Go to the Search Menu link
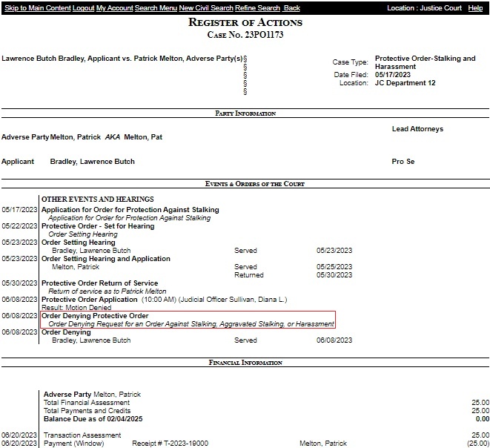Screen dimensions: 490x448 point(156,8)
